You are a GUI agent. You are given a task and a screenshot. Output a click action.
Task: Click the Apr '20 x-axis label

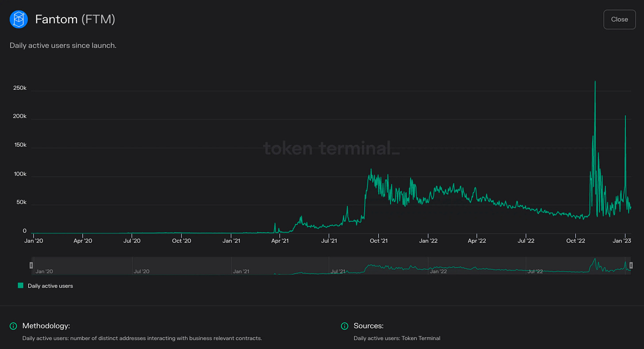point(83,241)
